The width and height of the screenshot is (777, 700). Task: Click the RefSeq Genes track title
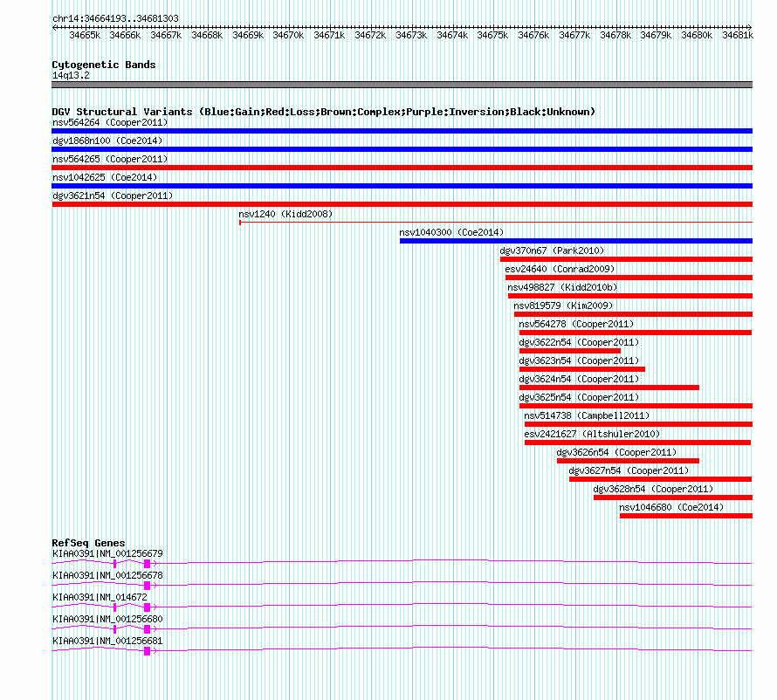(88, 543)
